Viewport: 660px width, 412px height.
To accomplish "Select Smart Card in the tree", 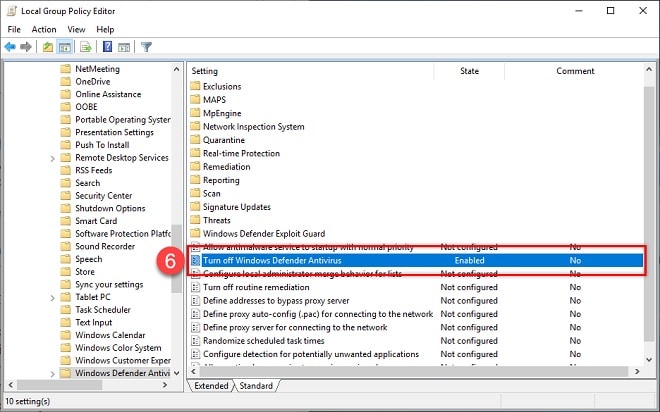I will (x=96, y=221).
